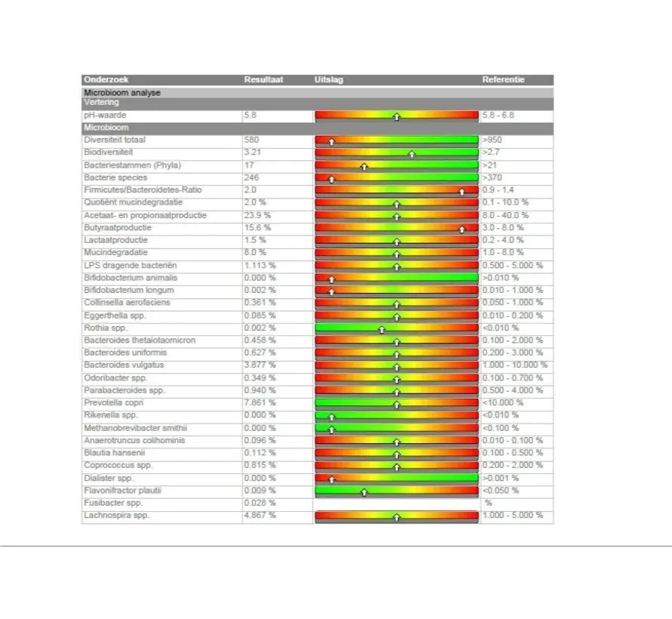
Task: Click the arrow marker on Flavonifractor plautii bar
Action: [x=363, y=491]
